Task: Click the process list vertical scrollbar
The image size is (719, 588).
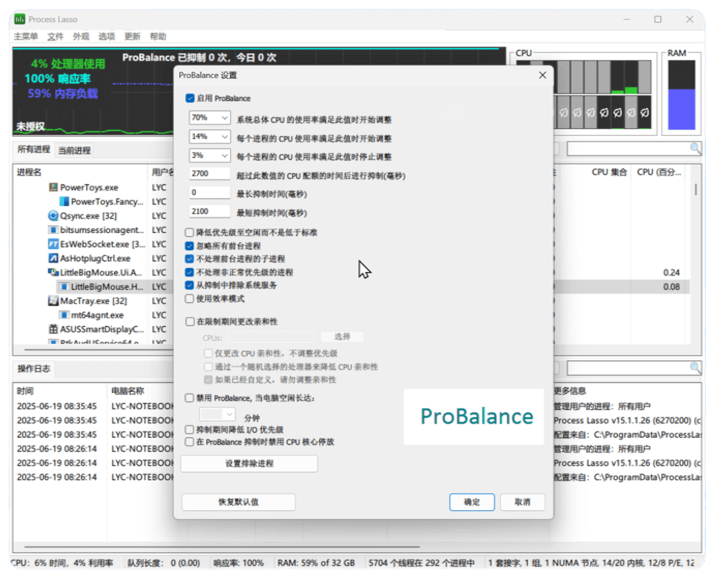Action: click(696, 189)
